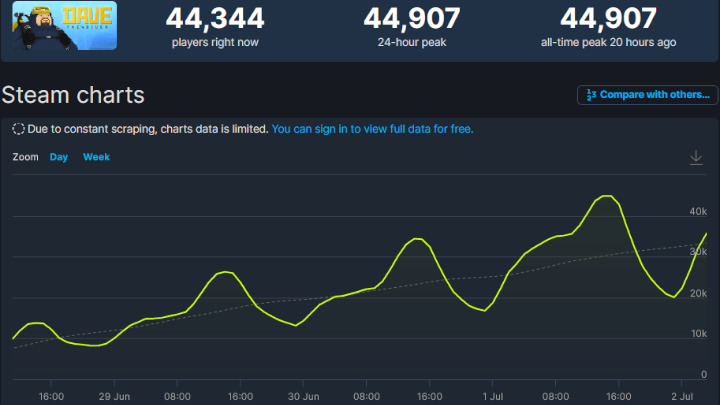Viewport: 720px width, 405px height.
Task: Open the Compare with others button
Action: coord(647,95)
